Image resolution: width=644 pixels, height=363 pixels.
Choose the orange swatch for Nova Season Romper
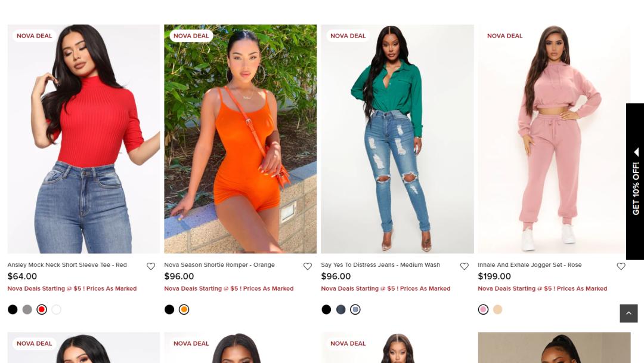(x=184, y=309)
